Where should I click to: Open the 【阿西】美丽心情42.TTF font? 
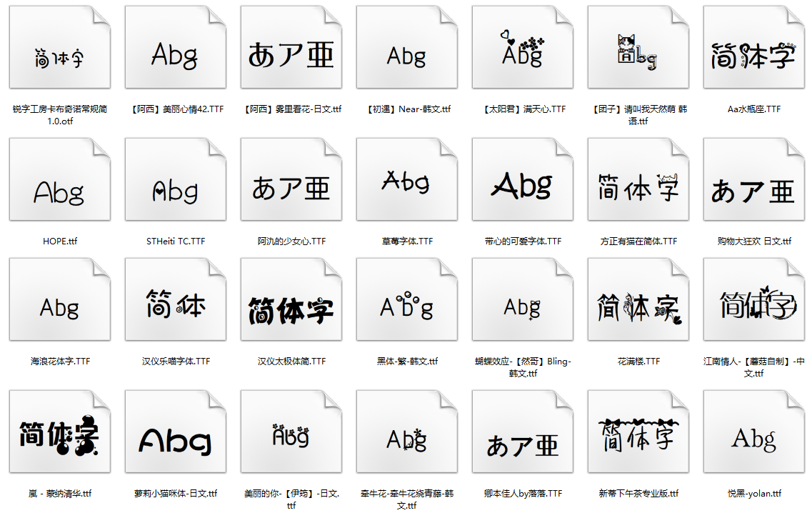pos(176,49)
